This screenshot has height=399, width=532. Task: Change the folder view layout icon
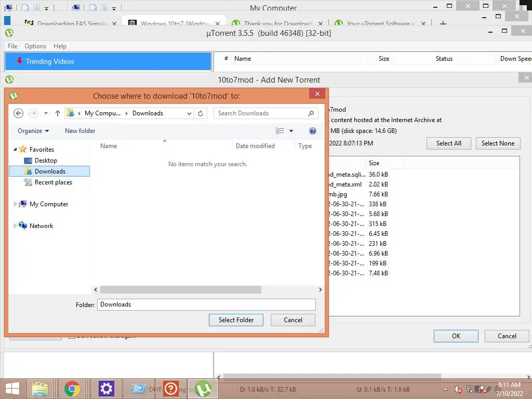coord(280,130)
